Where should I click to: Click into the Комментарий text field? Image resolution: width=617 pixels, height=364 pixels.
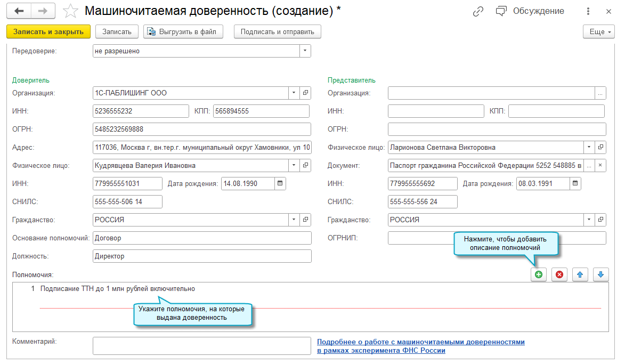click(201, 345)
